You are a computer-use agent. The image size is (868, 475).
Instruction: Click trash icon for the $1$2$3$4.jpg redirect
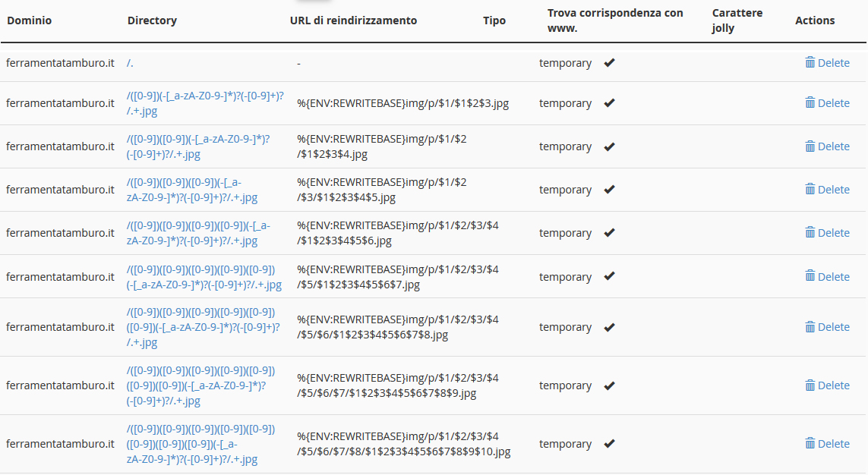810,146
